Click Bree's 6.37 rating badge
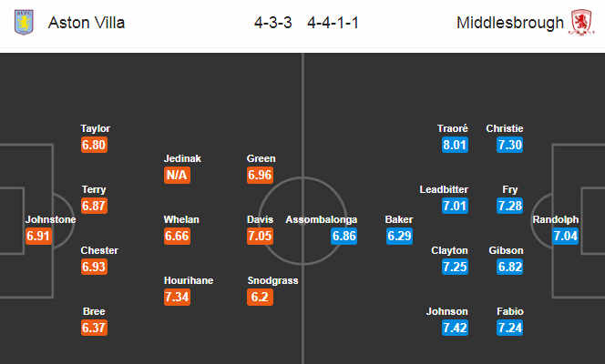This screenshot has width=605, height=364. tap(94, 328)
